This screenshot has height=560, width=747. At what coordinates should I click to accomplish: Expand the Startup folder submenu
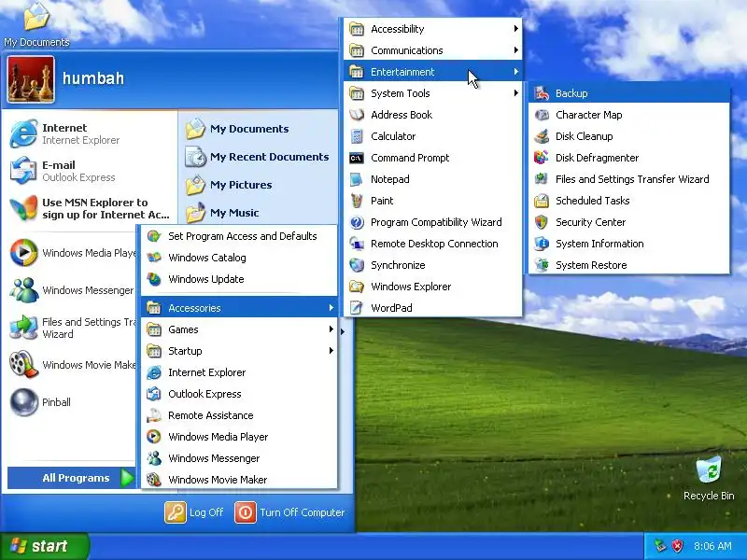coord(239,351)
